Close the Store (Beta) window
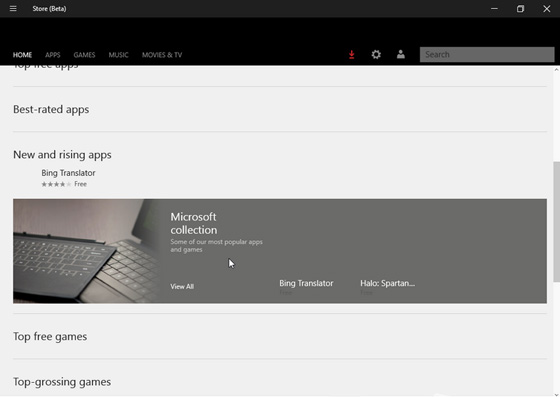The height and width of the screenshot is (397, 560). coord(546,9)
